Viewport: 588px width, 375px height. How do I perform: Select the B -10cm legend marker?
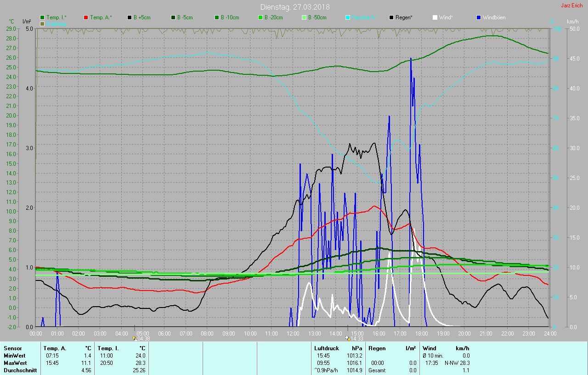pos(217,17)
